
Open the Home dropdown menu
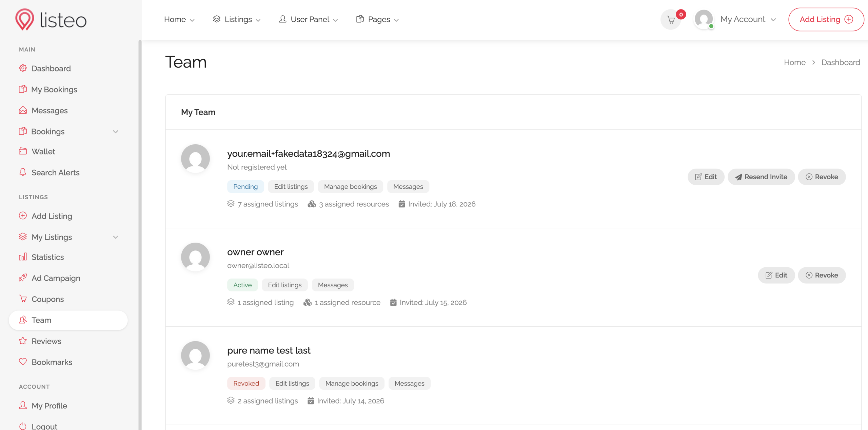[x=179, y=19]
